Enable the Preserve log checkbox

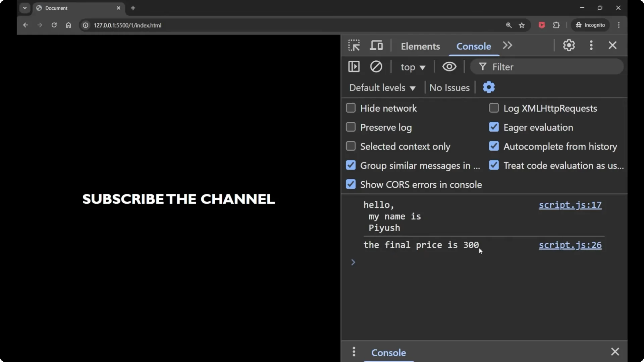(x=351, y=127)
